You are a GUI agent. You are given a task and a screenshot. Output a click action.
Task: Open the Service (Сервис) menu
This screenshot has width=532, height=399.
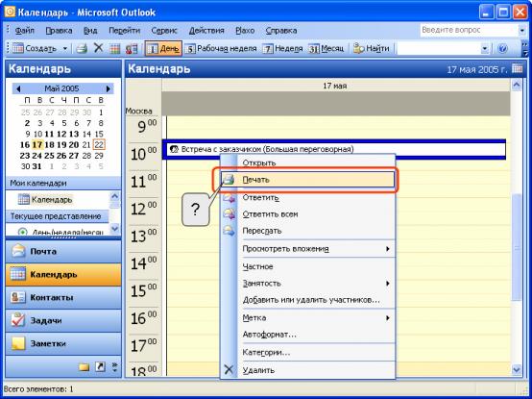pyautogui.click(x=164, y=31)
